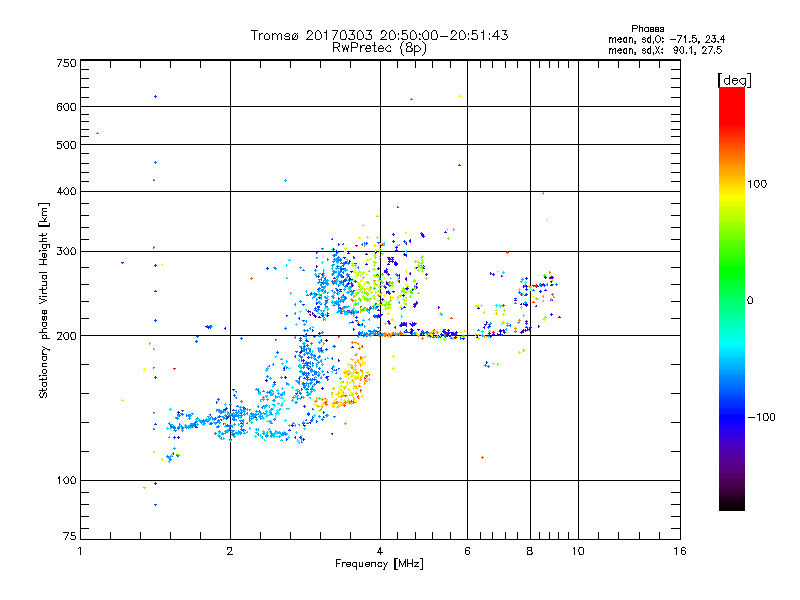Click the x-axis tick label '1'
This screenshot has width=800, height=600.
80,551
